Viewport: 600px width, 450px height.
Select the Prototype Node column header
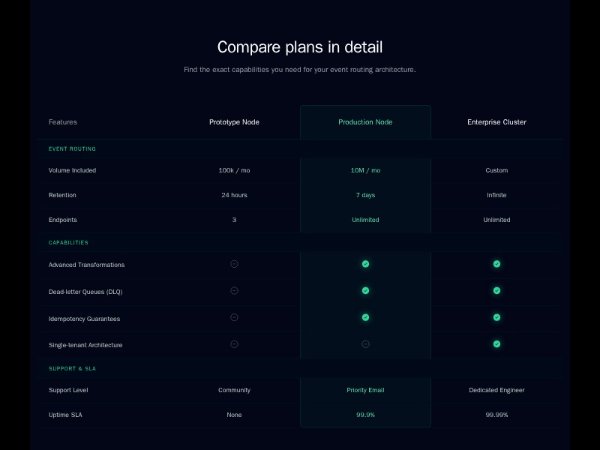click(x=234, y=122)
